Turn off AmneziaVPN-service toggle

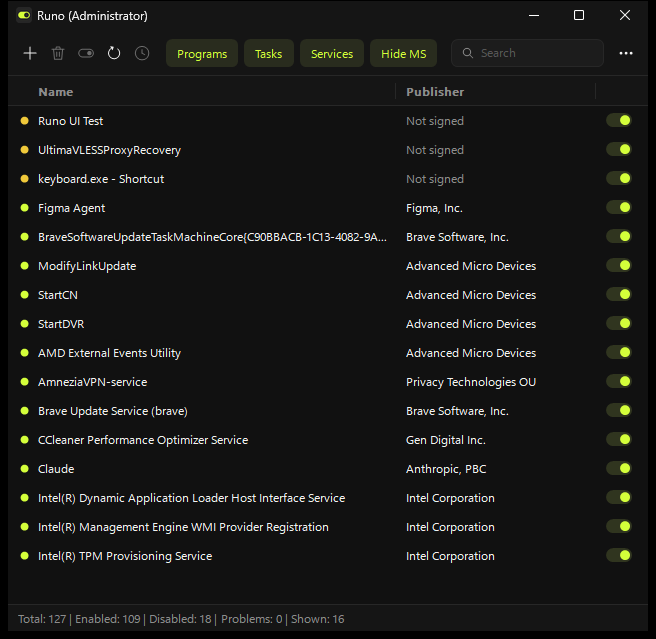tap(619, 381)
